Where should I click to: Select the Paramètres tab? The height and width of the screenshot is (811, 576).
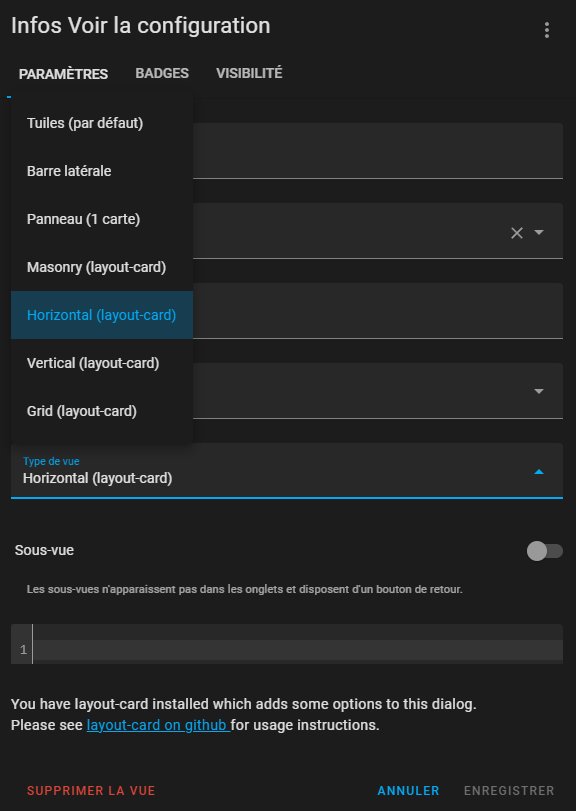63,74
